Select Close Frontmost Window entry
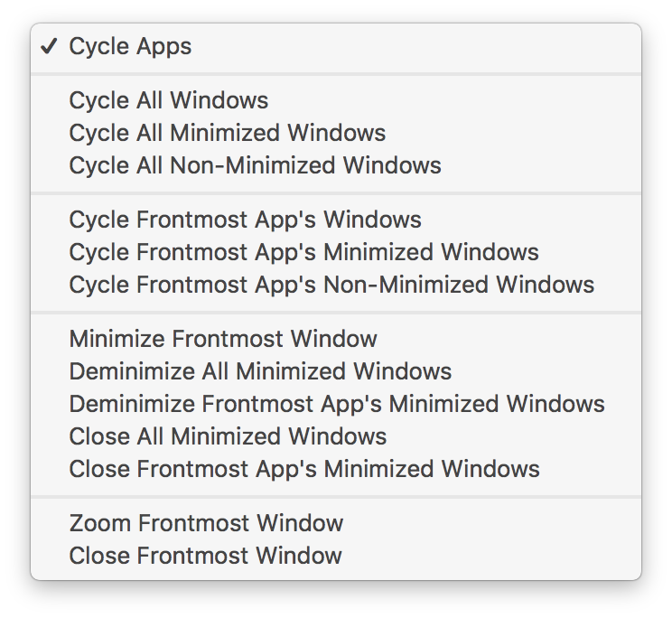Image resolution: width=672 pixels, height=618 pixels. coord(205,556)
